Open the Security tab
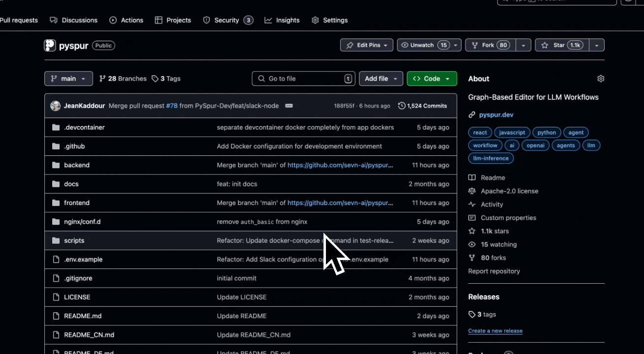The width and height of the screenshot is (644, 354). coord(228,20)
